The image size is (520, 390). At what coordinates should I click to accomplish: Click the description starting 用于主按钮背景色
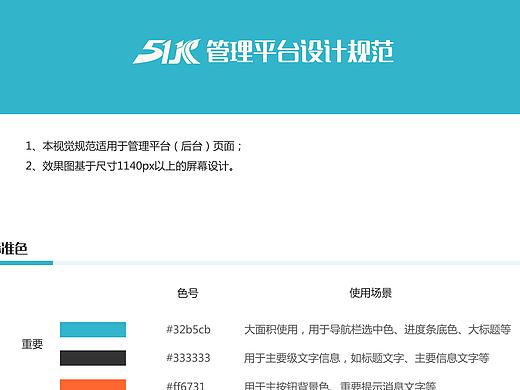pyautogui.click(x=340, y=386)
